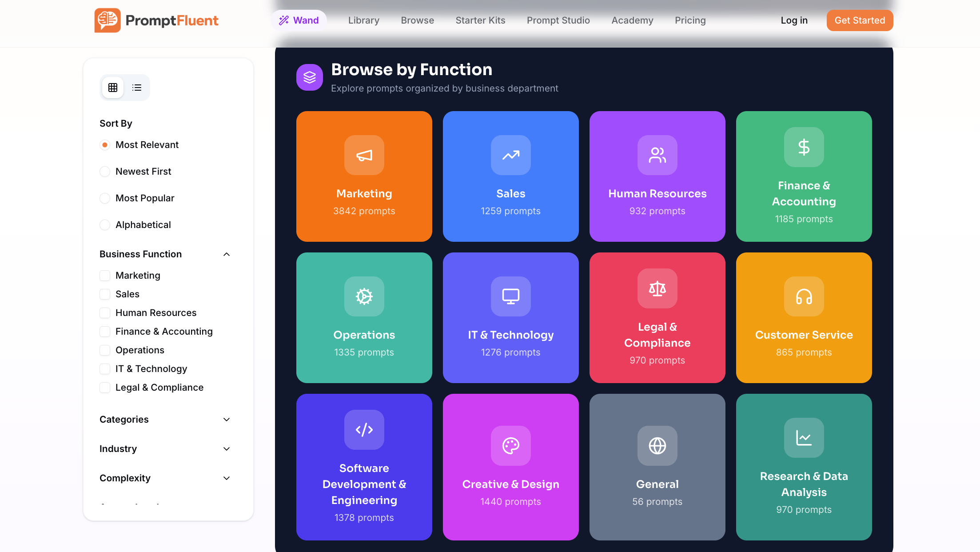Expand the Industry filter section
This screenshot has height=552, width=980.
coord(227,448)
